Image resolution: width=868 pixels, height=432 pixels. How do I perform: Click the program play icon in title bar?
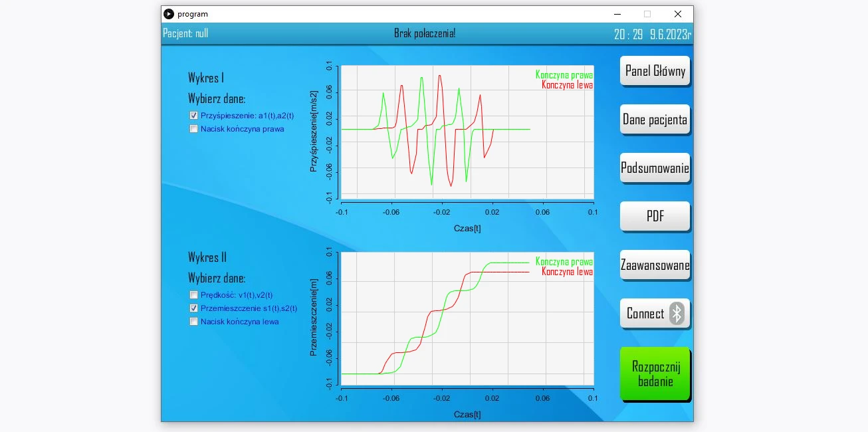point(169,14)
